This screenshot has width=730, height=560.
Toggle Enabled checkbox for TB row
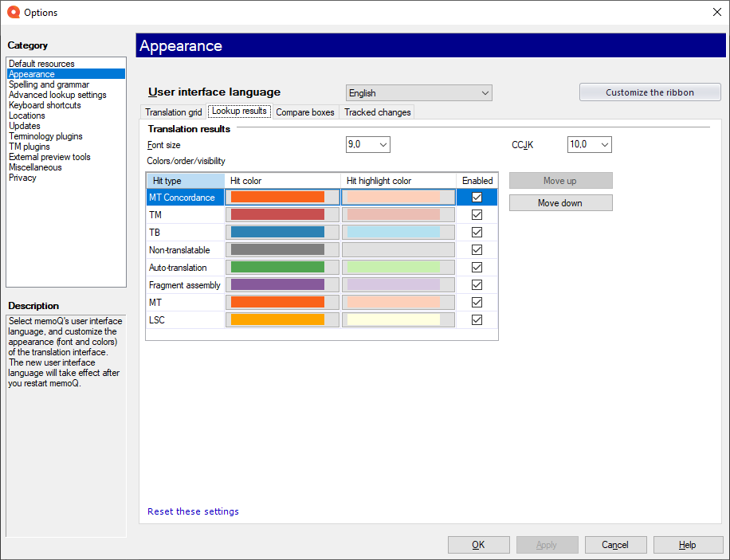[x=477, y=233]
